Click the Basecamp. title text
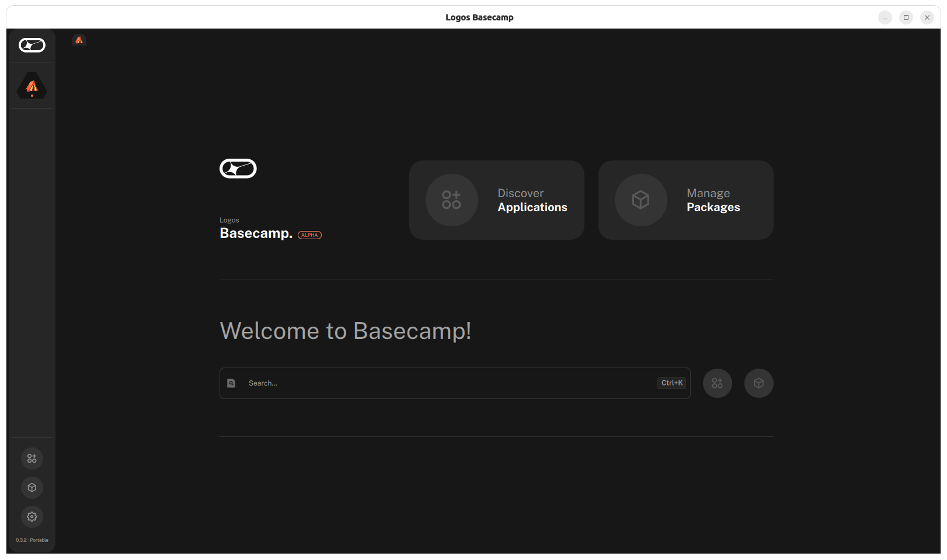Image resolution: width=947 pixels, height=560 pixels. [256, 233]
